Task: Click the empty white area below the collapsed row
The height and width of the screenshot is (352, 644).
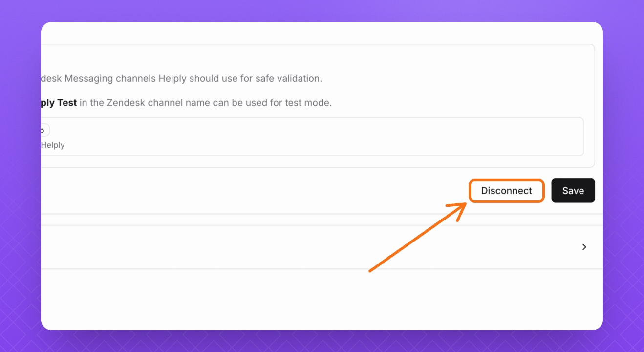Action: tap(313, 298)
